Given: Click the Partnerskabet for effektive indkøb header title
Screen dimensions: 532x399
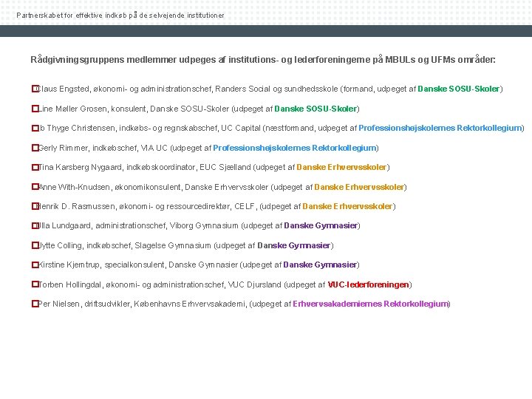Looking at the screenshot, I should [x=120, y=16].
